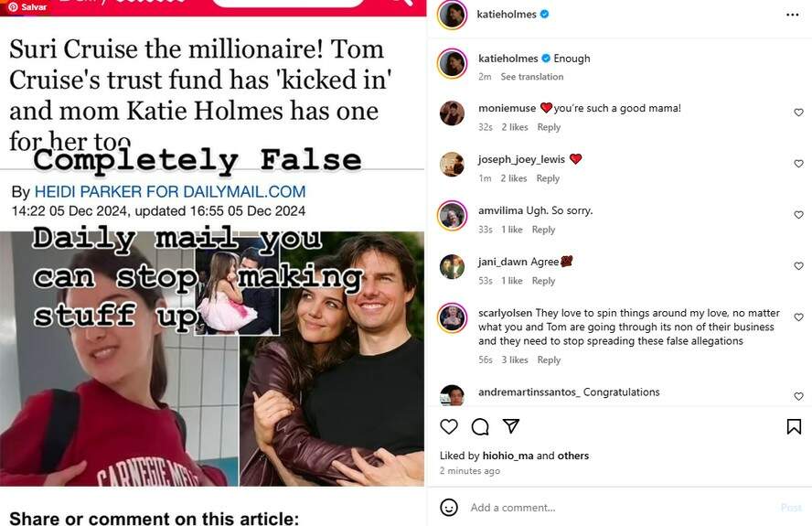Screen dimensions: 812x526
Task: Like the post with the heart icon
Action: coord(449,426)
